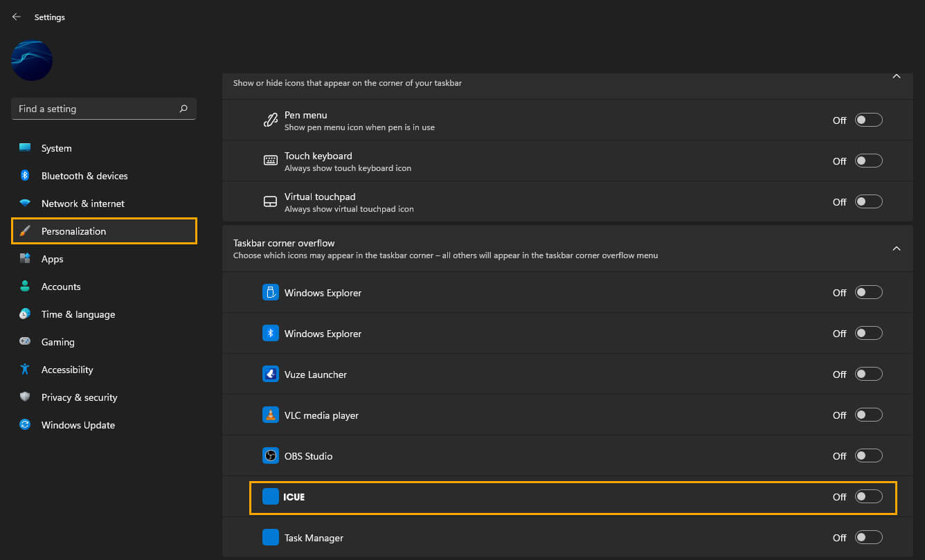
Task: Select Apps in the sidebar
Action: tap(52, 259)
